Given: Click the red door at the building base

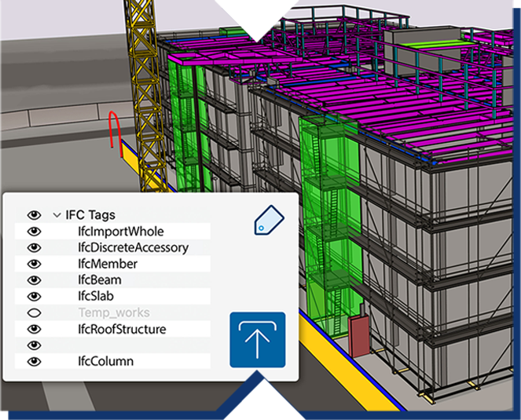Looking at the screenshot, I should 358,336.
